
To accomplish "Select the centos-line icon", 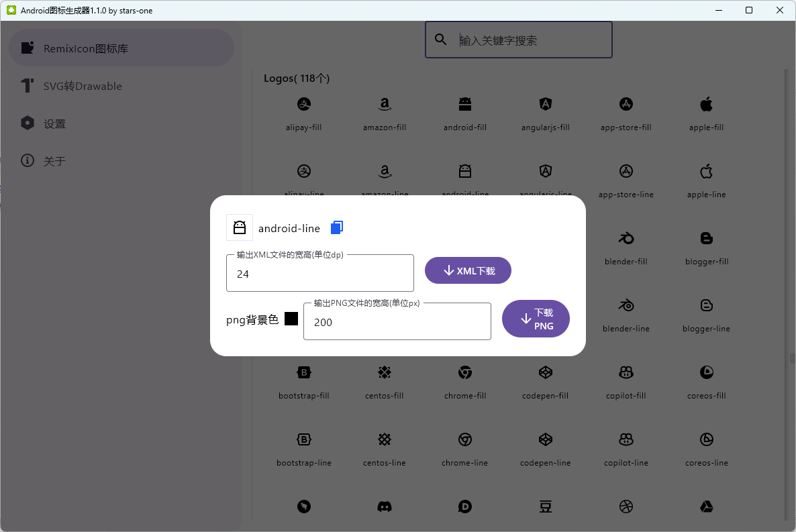I will (x=385, y=439).
